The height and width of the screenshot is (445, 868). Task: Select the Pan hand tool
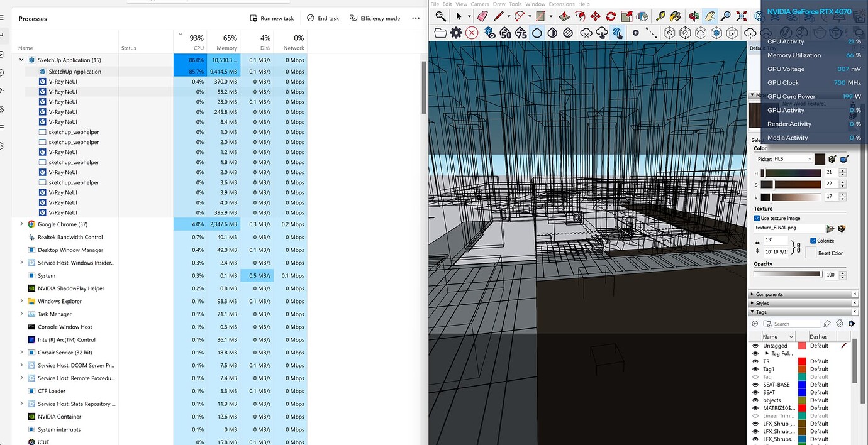(709, 16)
